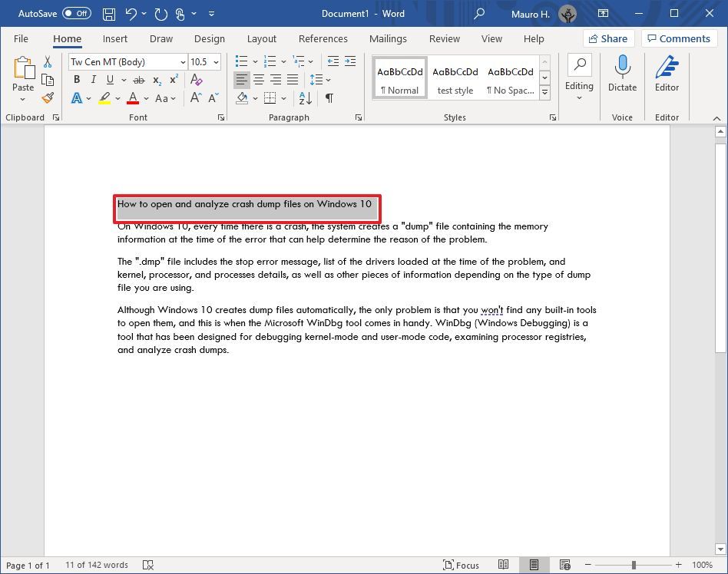This screenshot has height=574, width=728.
Task: Switch to the Insert ribbon tab
Action: tap(115, 38)
